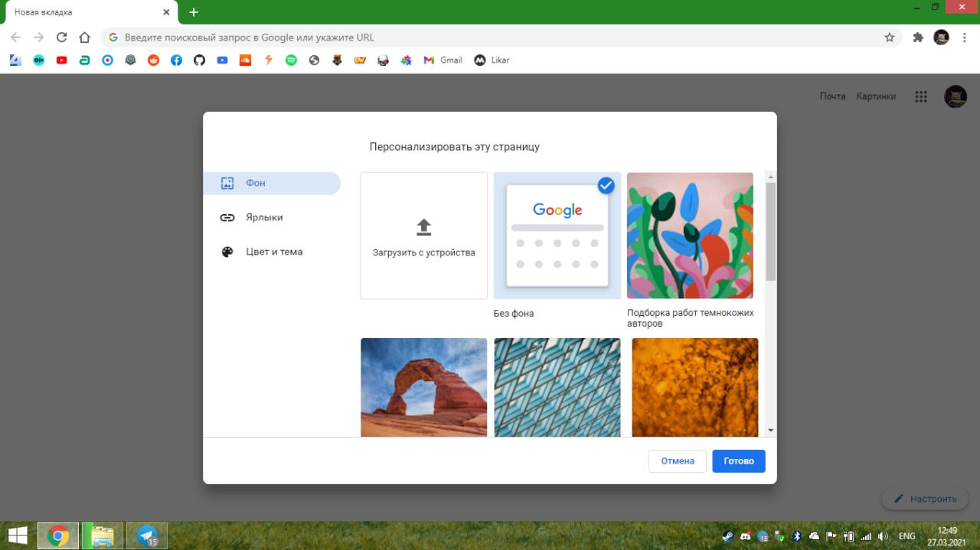Viewport: 980px width, 550px height.
Task: Open the Картинки link
Action: pyautogui.click(x=876, y=96)
